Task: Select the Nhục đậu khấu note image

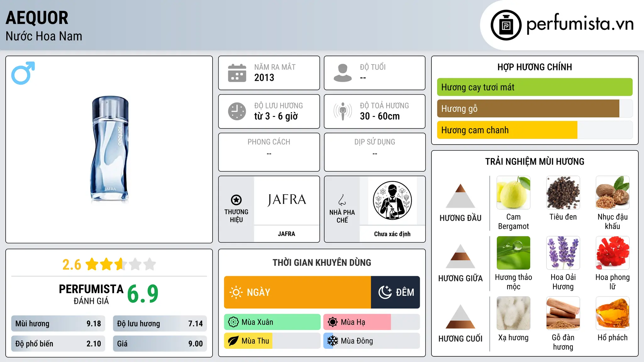Action: pyautogui.click(x=613, y=193)
